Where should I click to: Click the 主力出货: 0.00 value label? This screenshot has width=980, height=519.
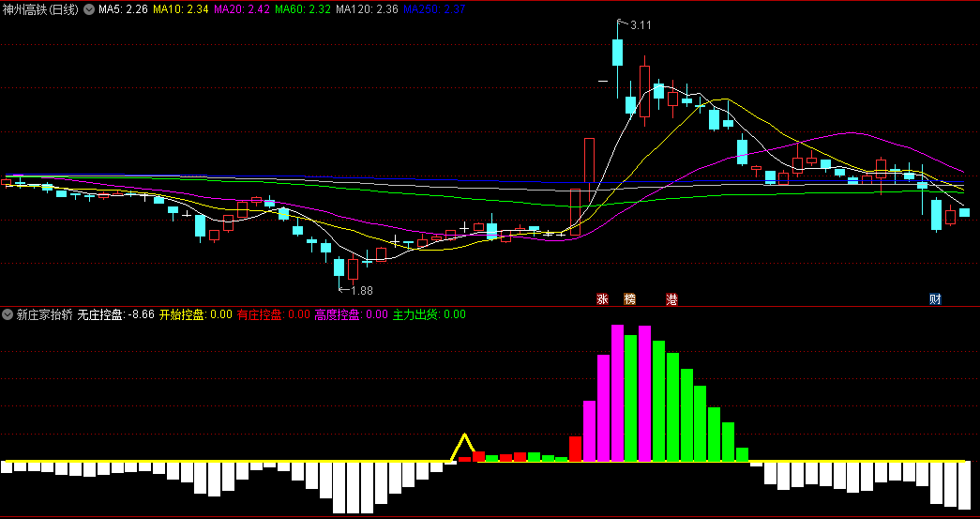429,314
